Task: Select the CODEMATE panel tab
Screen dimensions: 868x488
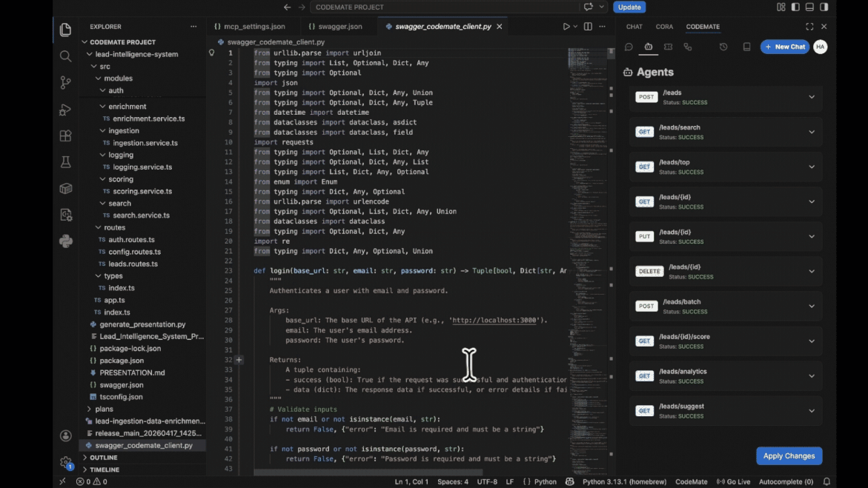Action: click(x=703, y=27)
